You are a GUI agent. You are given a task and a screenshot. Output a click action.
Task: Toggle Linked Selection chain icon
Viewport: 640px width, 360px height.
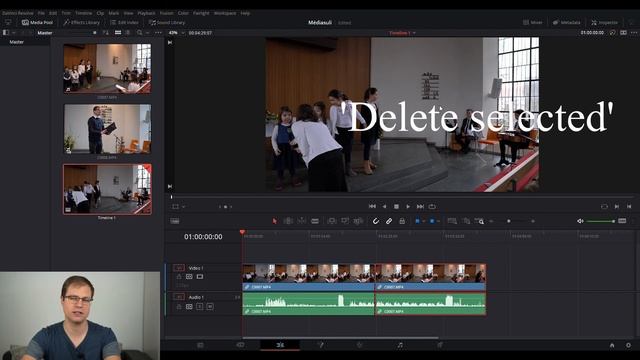[x=389, y=221]
